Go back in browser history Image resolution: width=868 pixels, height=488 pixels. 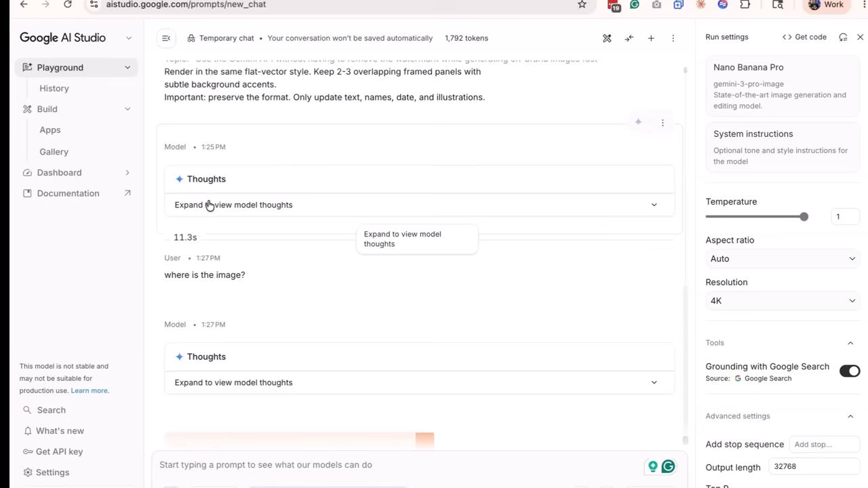(24, 4)
